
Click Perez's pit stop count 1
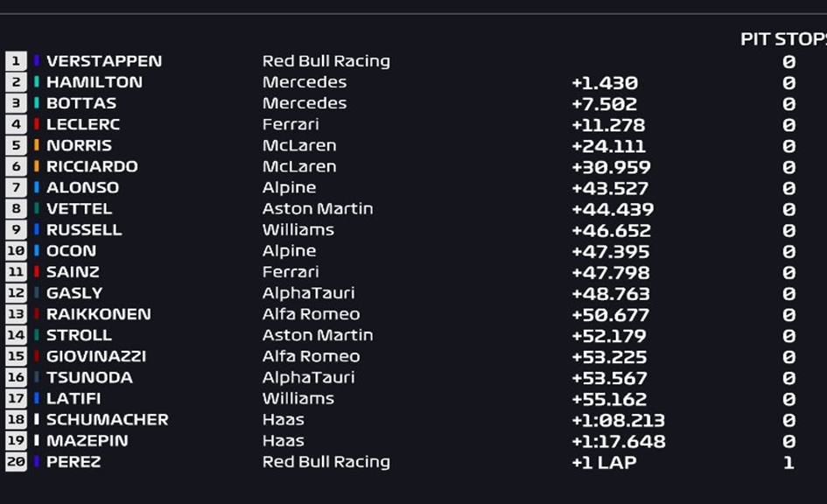tap(788, 462)
